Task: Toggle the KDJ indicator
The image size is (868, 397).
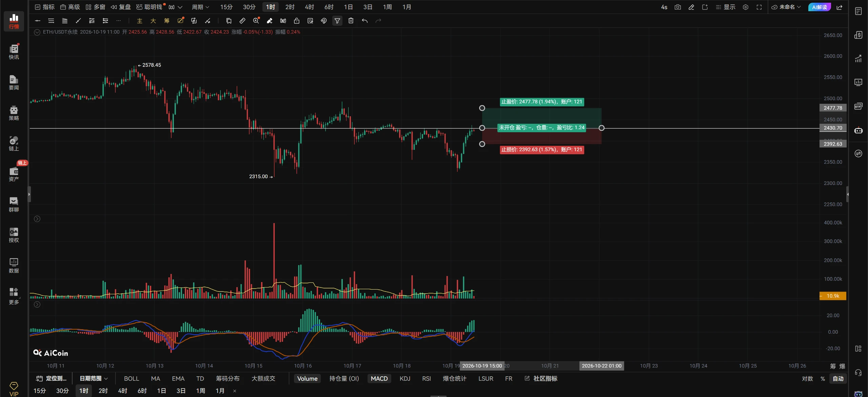Action: (405, 378)
